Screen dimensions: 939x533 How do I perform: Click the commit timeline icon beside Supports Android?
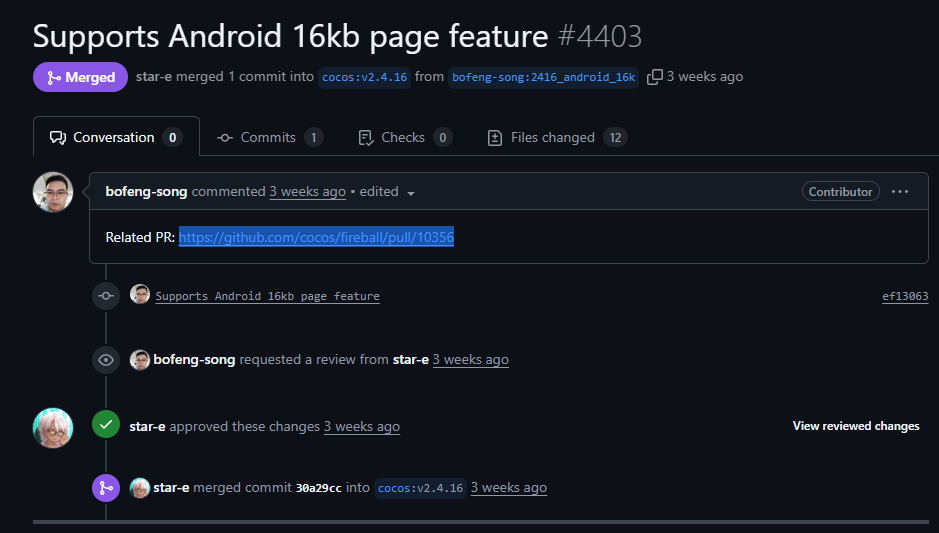[106, 296]
